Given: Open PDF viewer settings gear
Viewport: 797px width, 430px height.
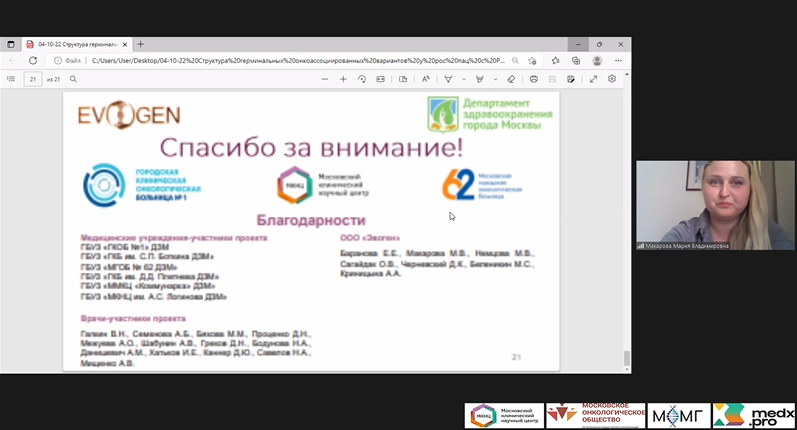Looking at the screenshot, I should [612, 79].
